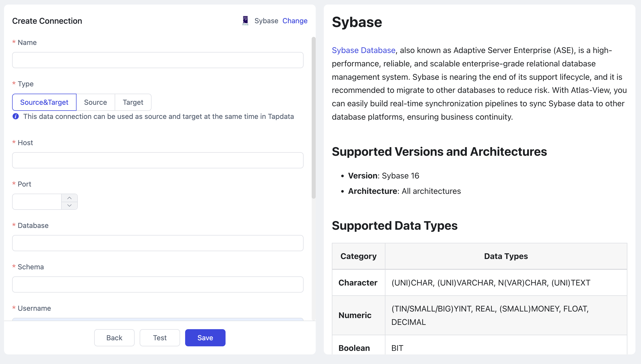This screenshot has height=364, width=641.
Task: Click the Version: Sybase 16 bullet
Action: (x=384, y=176)
